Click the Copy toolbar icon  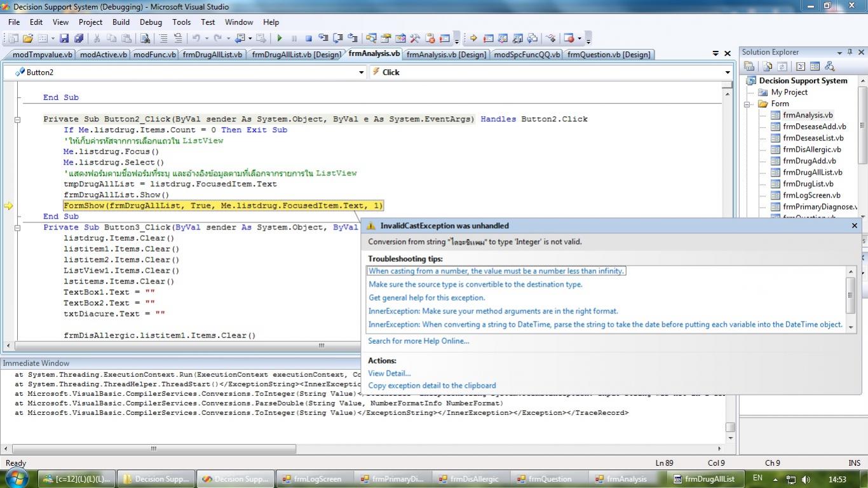[111, 38]
